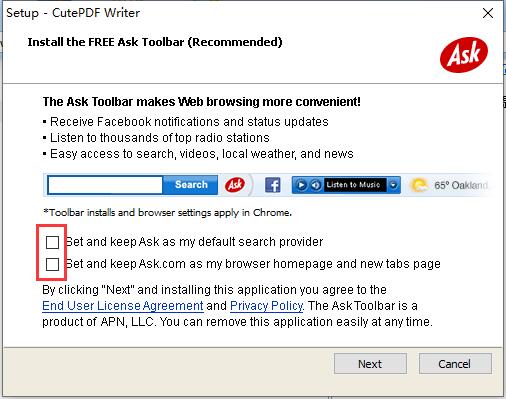Click the Listen to Music label in the preview

pyautogui.click(x=353, y=185)
